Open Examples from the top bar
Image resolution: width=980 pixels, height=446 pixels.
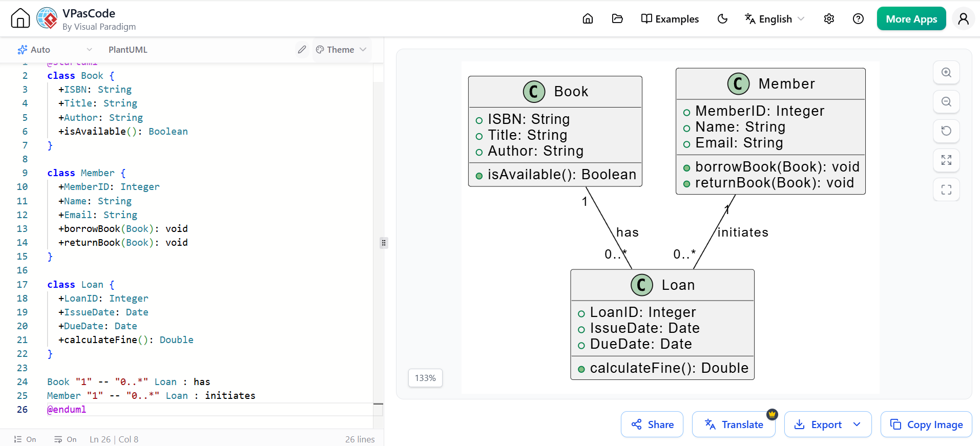pyautogui.click(x=670, y=19)
